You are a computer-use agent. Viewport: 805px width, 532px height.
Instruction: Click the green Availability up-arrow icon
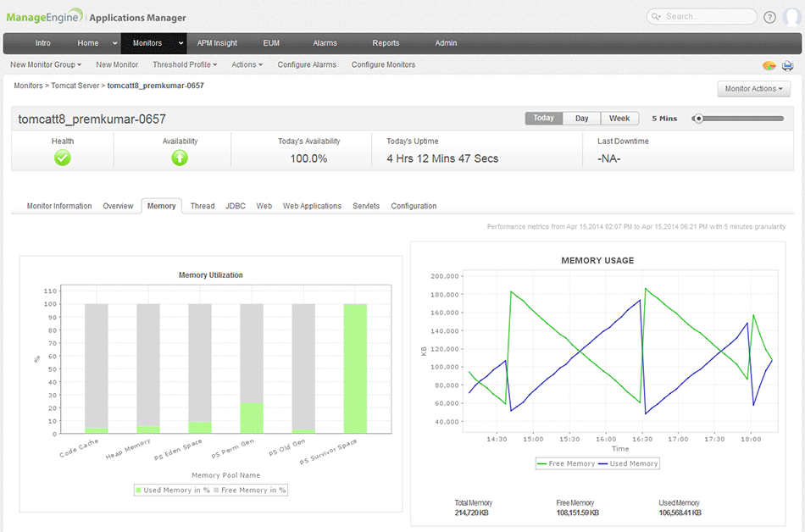tap(180, 158)
